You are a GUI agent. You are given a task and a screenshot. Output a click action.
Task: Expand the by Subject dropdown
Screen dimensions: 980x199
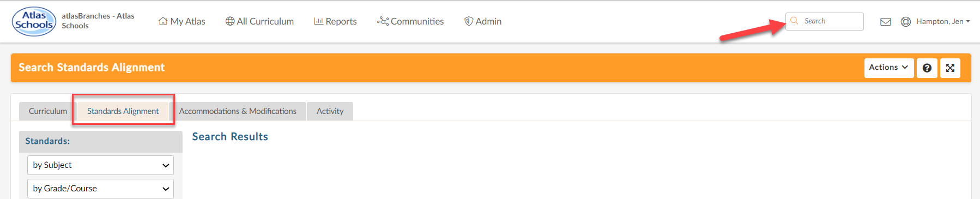(100, 165)
